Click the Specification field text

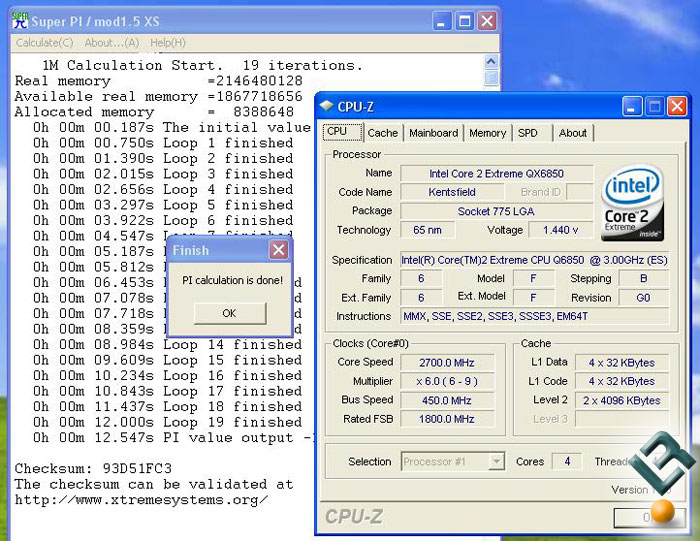[534, 260]
